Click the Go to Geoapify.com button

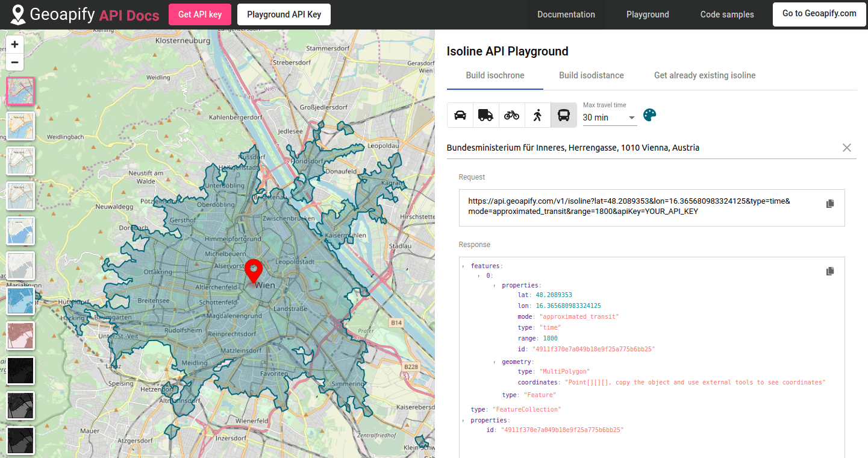point(819,14)
